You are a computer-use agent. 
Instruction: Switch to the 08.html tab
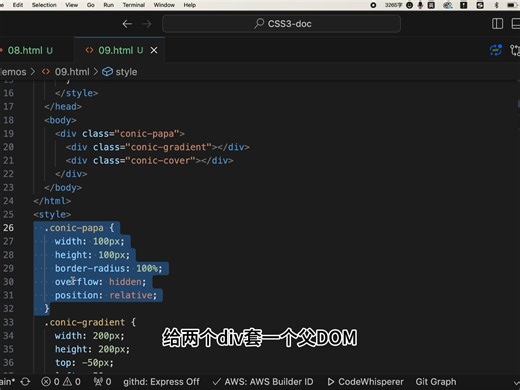coord(30,50)
